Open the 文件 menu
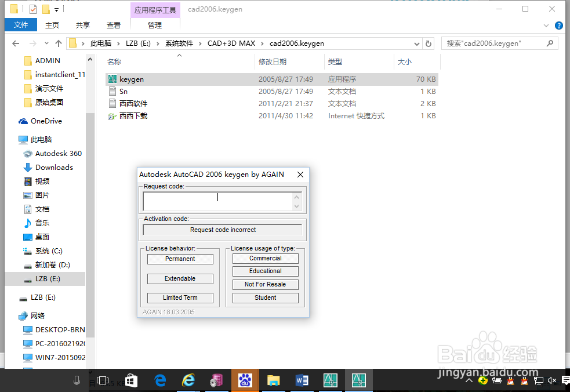570x392 pixels. [21, 25]
